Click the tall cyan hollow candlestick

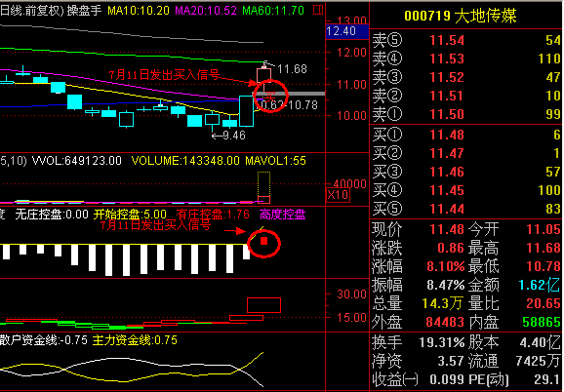point(247,110)
